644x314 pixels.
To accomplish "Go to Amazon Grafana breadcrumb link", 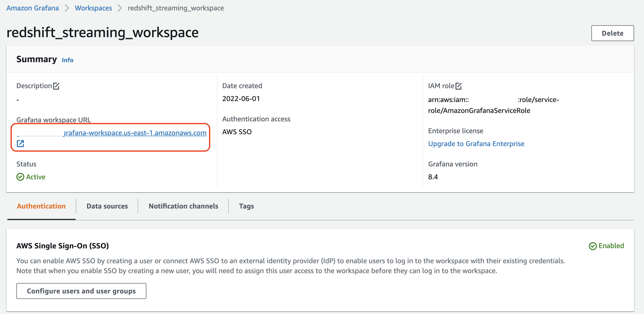I will pos(32,8).
